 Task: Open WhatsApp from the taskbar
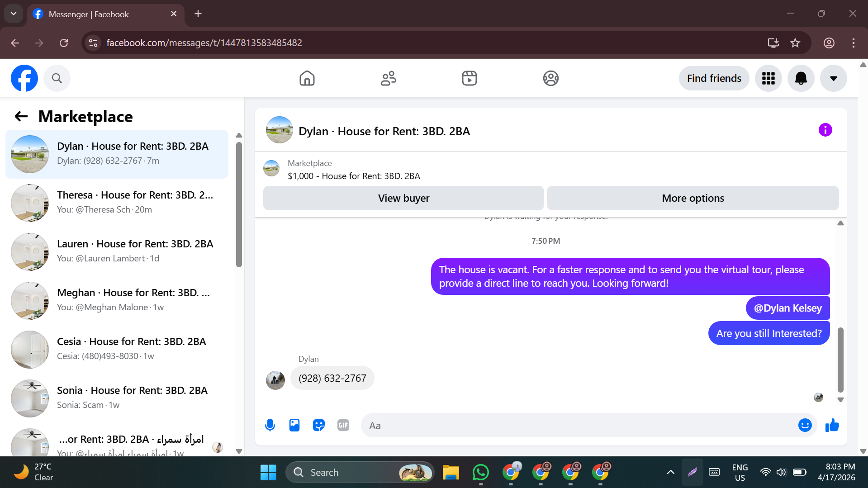click(x=480, y=472)
